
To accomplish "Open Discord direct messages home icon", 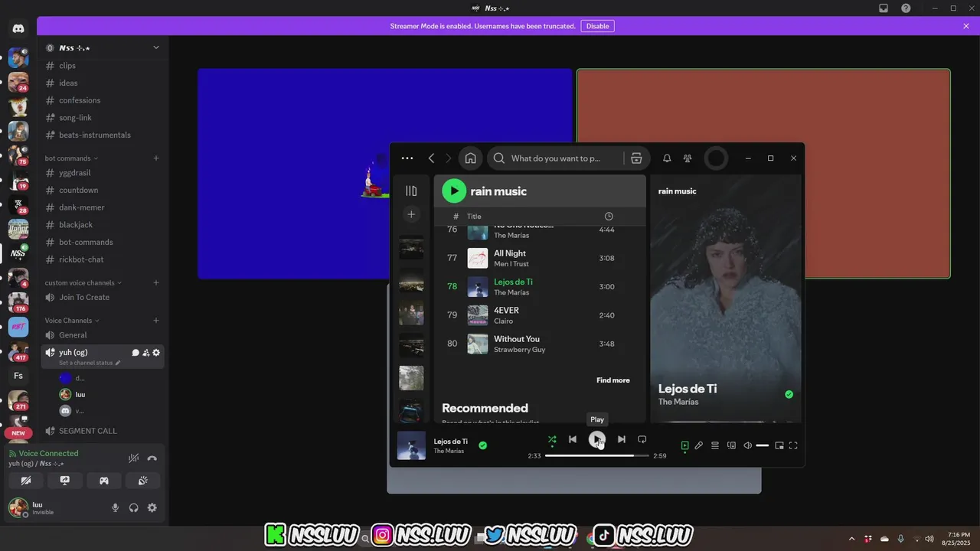I will [x=18, y=28].
